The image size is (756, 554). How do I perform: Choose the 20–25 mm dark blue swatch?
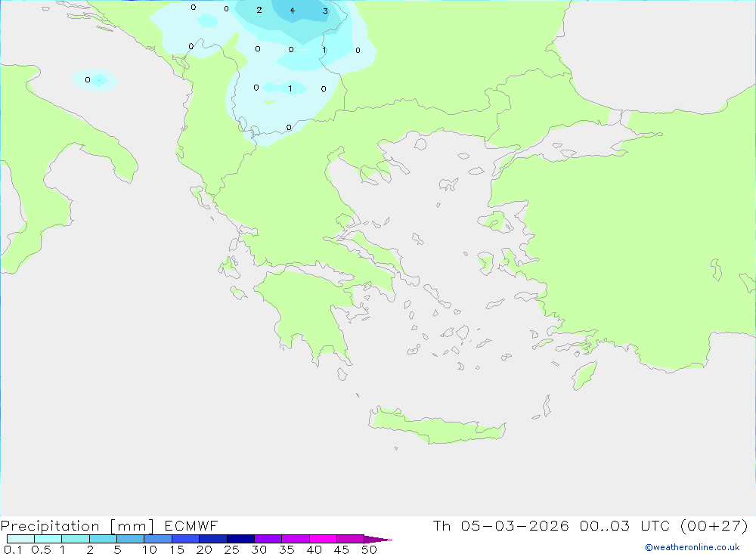pyautogui.click(x=213, y=539)
